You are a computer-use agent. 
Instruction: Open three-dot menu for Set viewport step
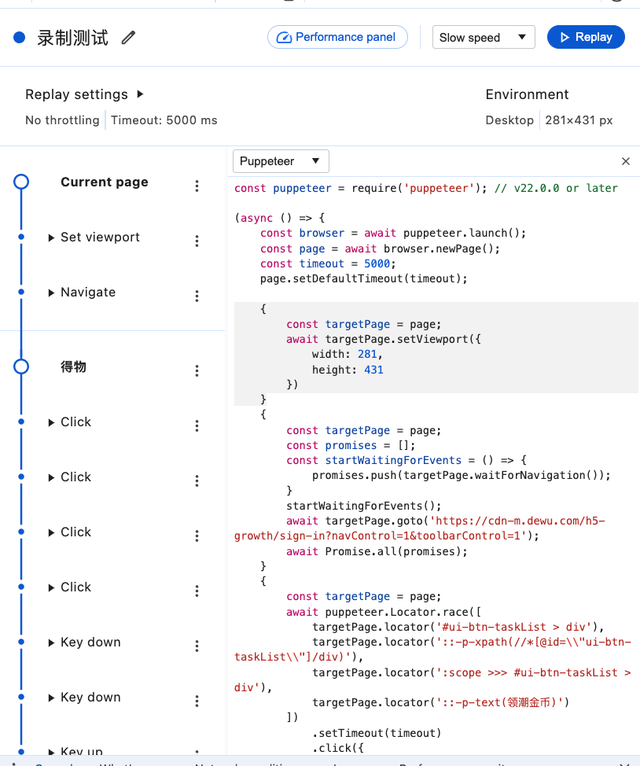click(197, 241)
